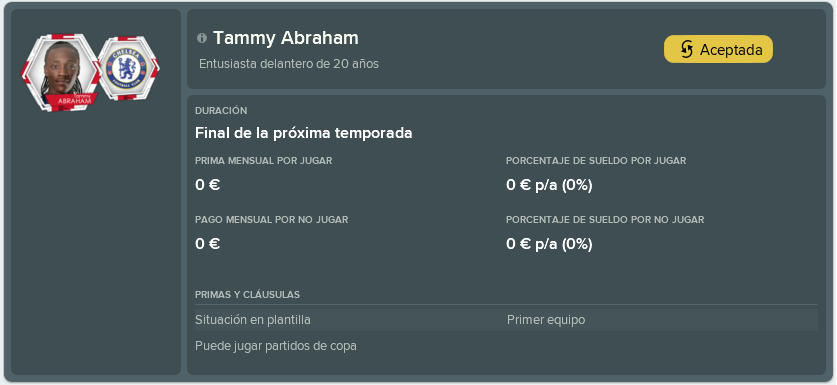Click the Prima mensual por jugar value
837x385 pixels.
(x=208, y=185)
